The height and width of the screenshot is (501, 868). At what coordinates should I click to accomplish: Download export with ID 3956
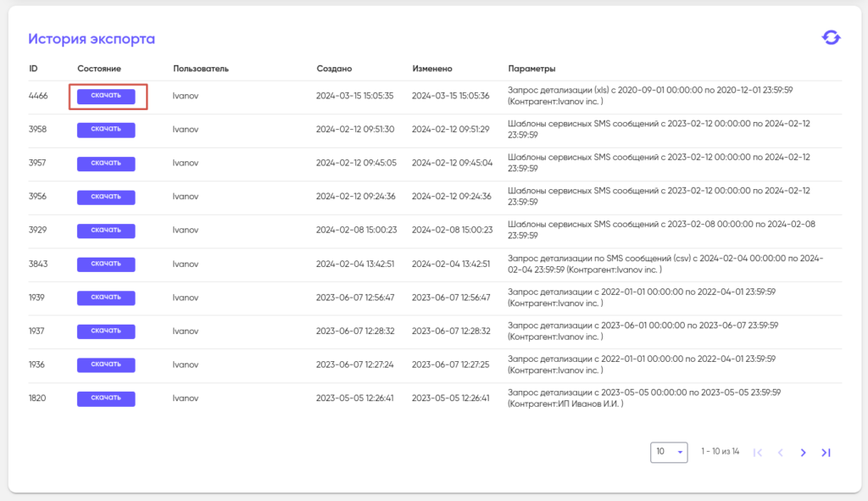(106, 197)
